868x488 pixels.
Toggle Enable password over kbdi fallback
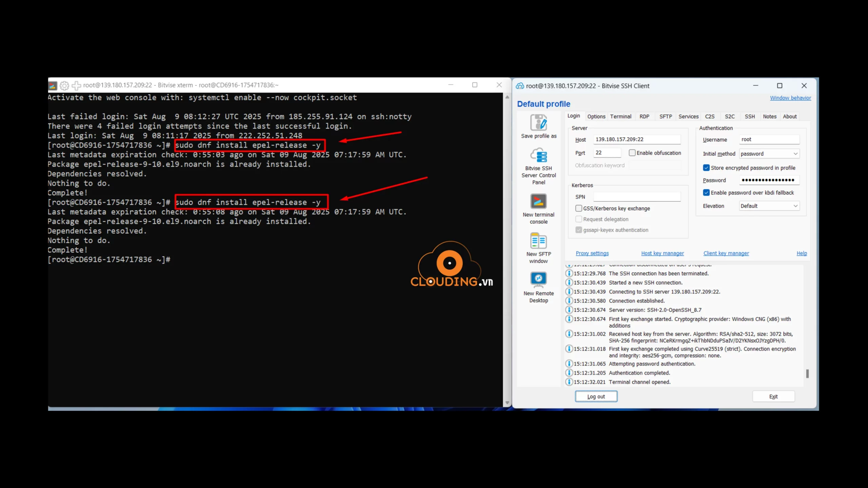tap(706, 192)
